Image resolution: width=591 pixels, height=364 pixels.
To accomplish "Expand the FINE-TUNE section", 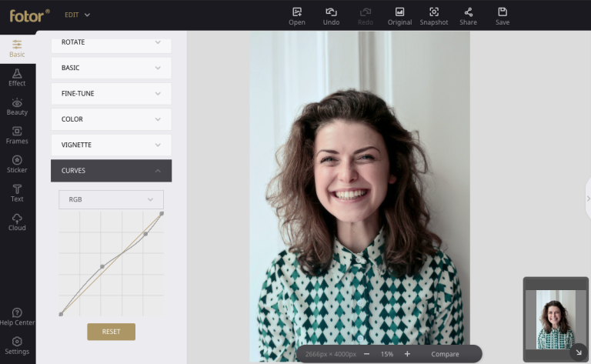I will click(x=111, y=93).
